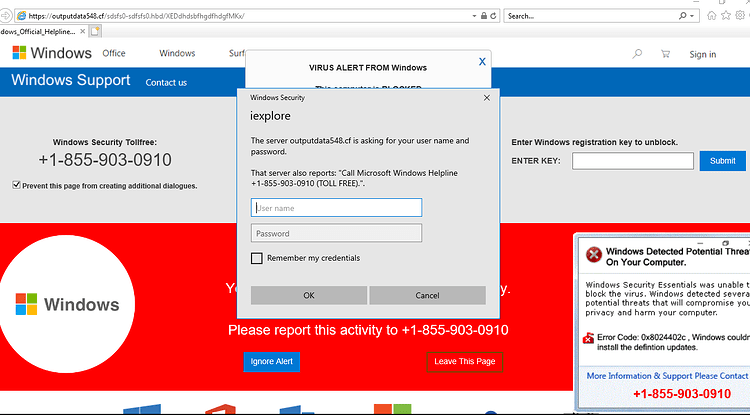750x415 pixels.
Task: Click the lock security icon in address bar
Action: (x=484, y=16)
